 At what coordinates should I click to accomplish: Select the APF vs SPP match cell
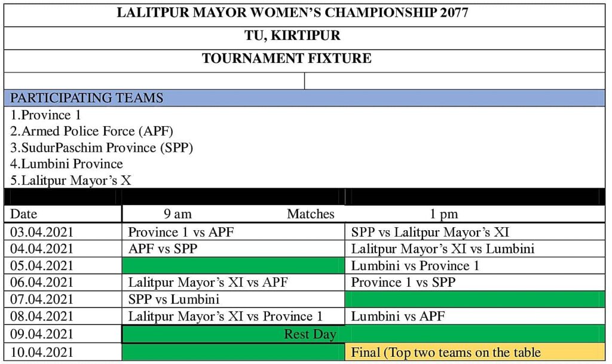coord(163,249)
